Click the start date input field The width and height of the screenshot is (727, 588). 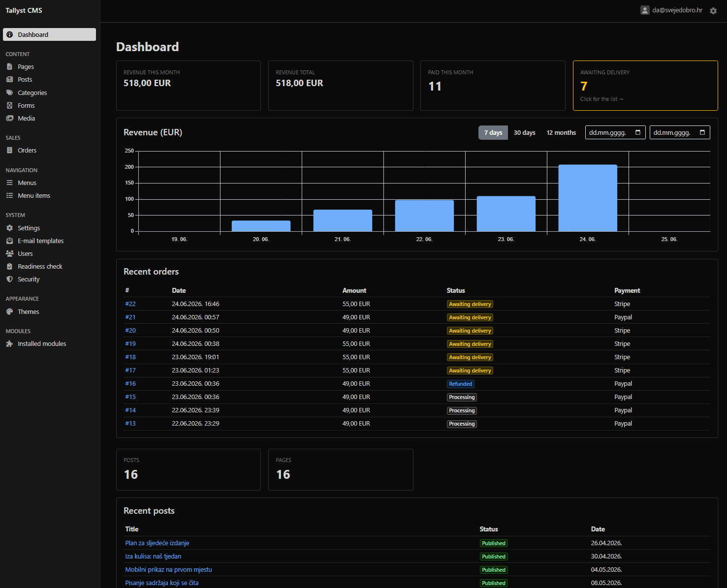tap(615, 132)
